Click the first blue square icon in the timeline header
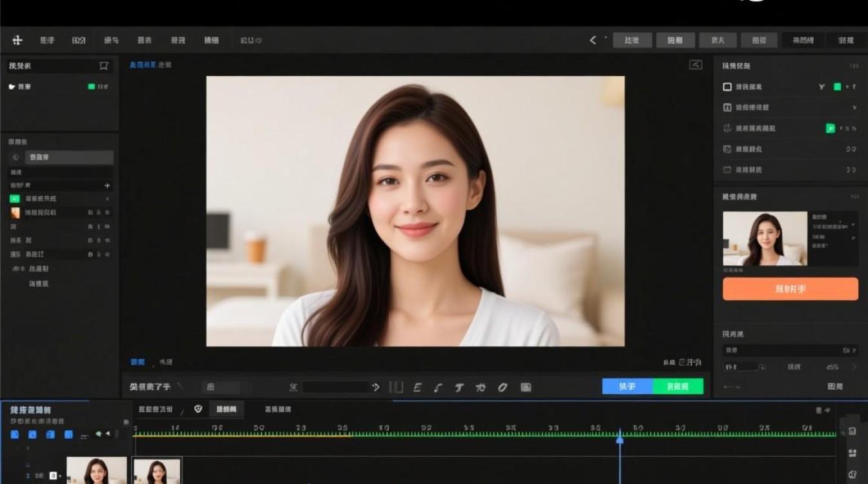Viewport: 868px width, 484px height. coord(15,434)
